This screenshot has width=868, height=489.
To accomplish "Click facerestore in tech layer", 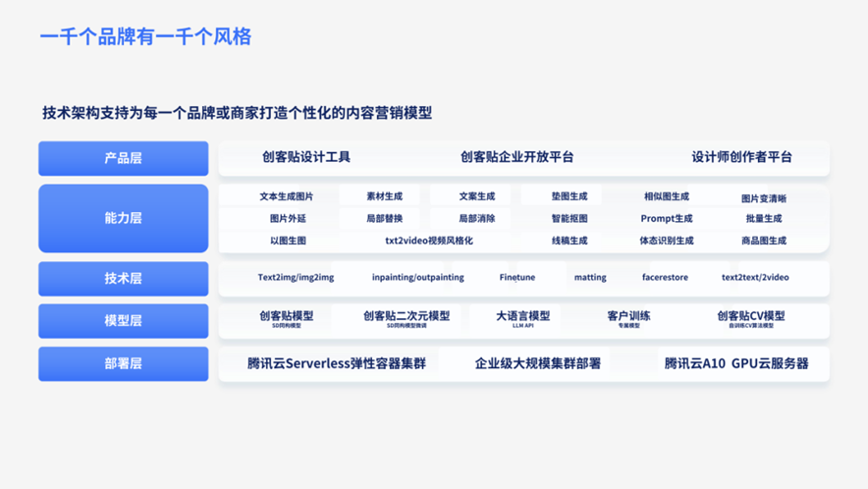I will click(665, 278).
